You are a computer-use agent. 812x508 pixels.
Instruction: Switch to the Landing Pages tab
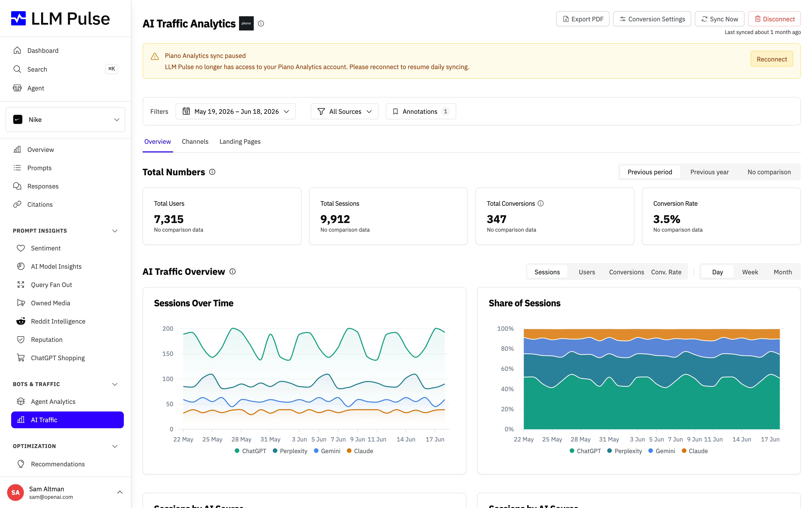(240, 141)
